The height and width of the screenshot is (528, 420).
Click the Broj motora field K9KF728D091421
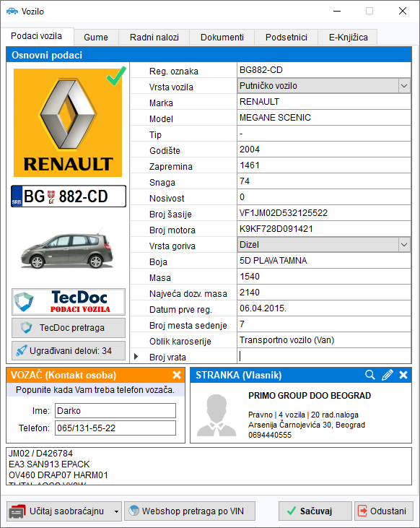pos(324,229)
